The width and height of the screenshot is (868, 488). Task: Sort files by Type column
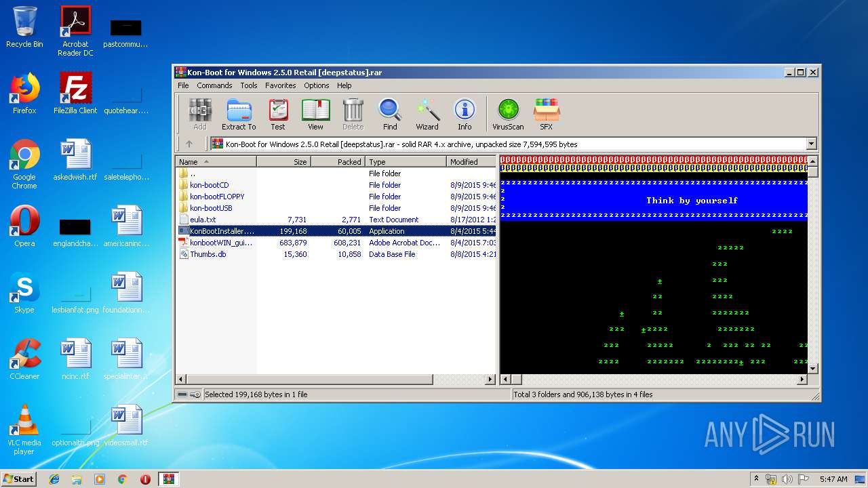(x=406, y=162)
